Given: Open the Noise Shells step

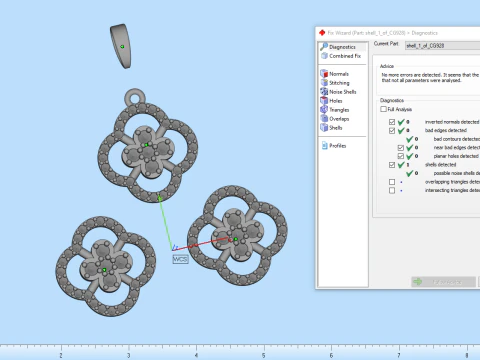Looking at the screenshot, I should 338,92.
